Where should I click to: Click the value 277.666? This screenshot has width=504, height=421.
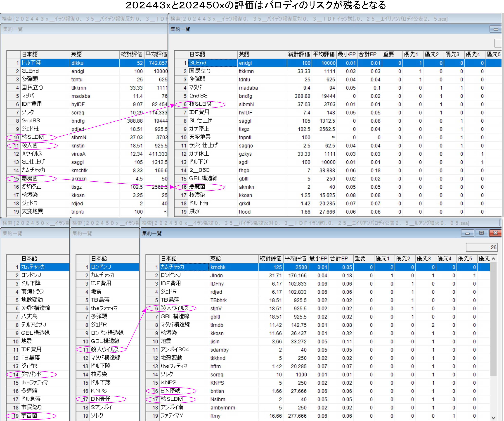click(x=297, y=416)
